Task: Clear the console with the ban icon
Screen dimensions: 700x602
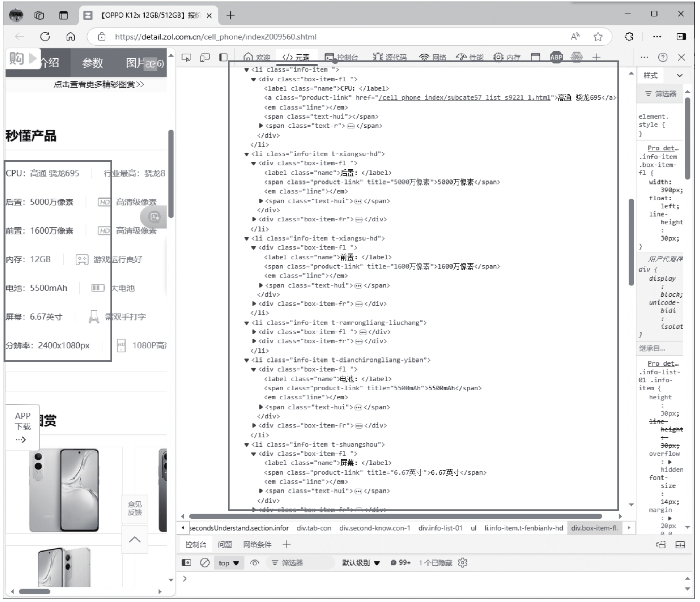Action: coord(205,563)
